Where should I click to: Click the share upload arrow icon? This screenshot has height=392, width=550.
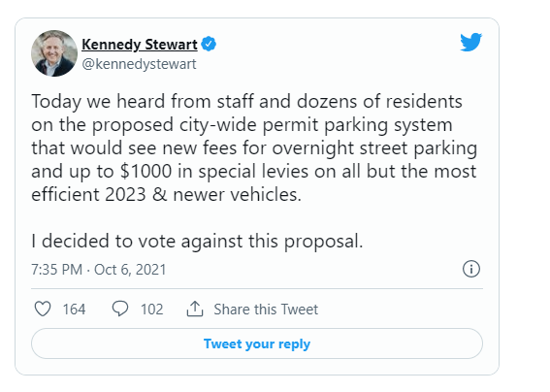pos(195,309)
